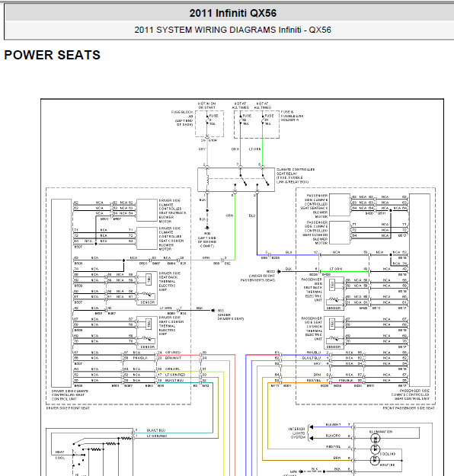Click the "BLU/WHT" wire label

pos(333,424)
